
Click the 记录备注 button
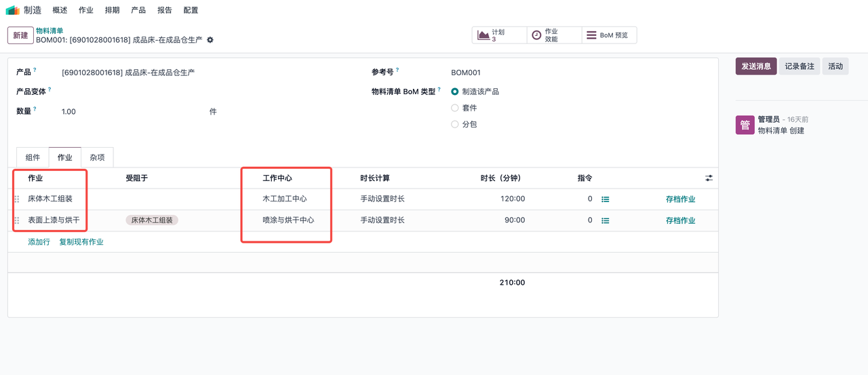800,66
